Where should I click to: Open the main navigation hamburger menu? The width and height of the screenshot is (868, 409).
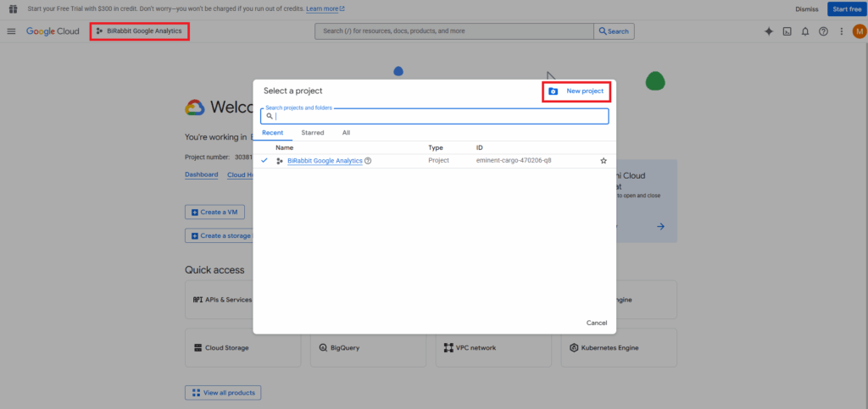point(11,31)
